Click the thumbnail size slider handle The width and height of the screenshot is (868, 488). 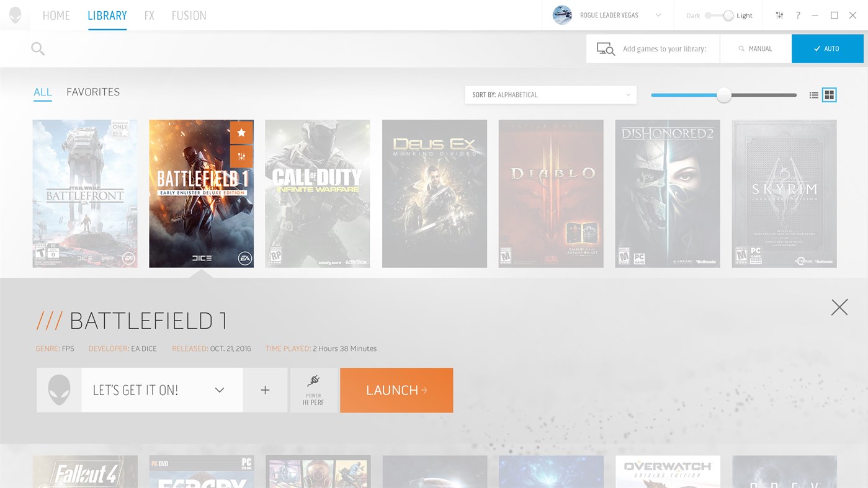coord(724,95)
